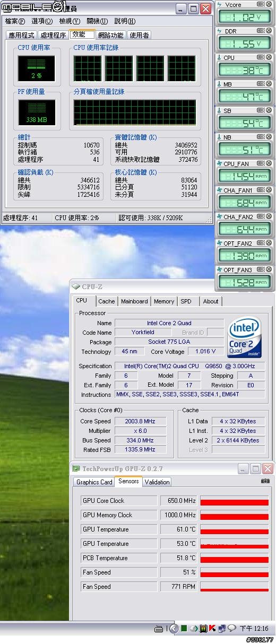The width and height of the screenshot is (276, 644).
Task: Open settings icon on the NB temperature widget
Action: (x=261, y=137)
